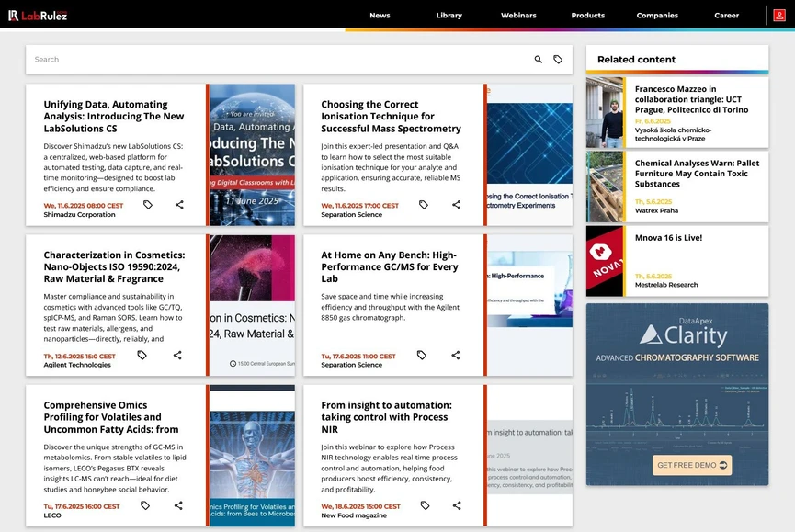
Task: Share the LabSolutions CS webinar
Action: 179,205
